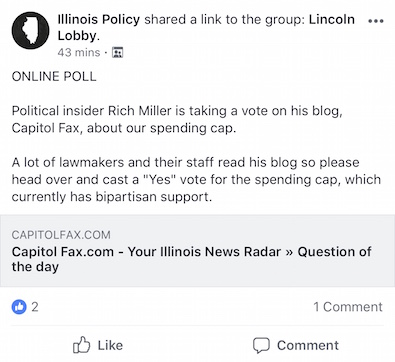The image size is (395, 362).
Task: Open the Illinois Policy page name link
Action: click(99, 19)
